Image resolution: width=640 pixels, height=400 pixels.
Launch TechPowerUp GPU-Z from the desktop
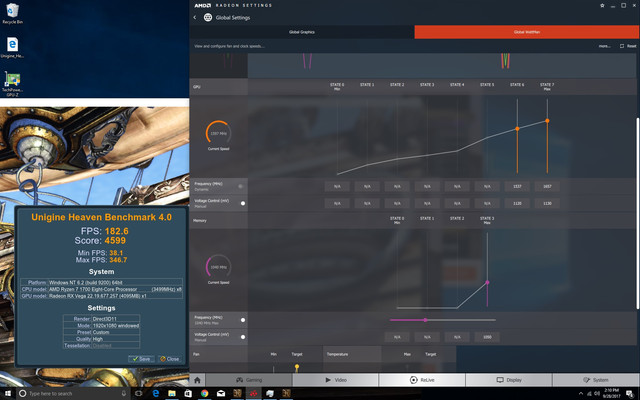12,84
